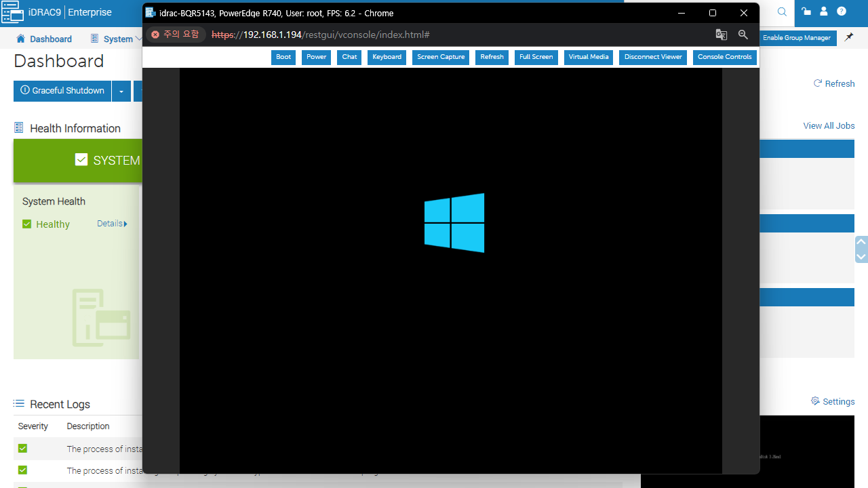
Task: Click the iDRAC user profile icon
Action: click(824, 12)
